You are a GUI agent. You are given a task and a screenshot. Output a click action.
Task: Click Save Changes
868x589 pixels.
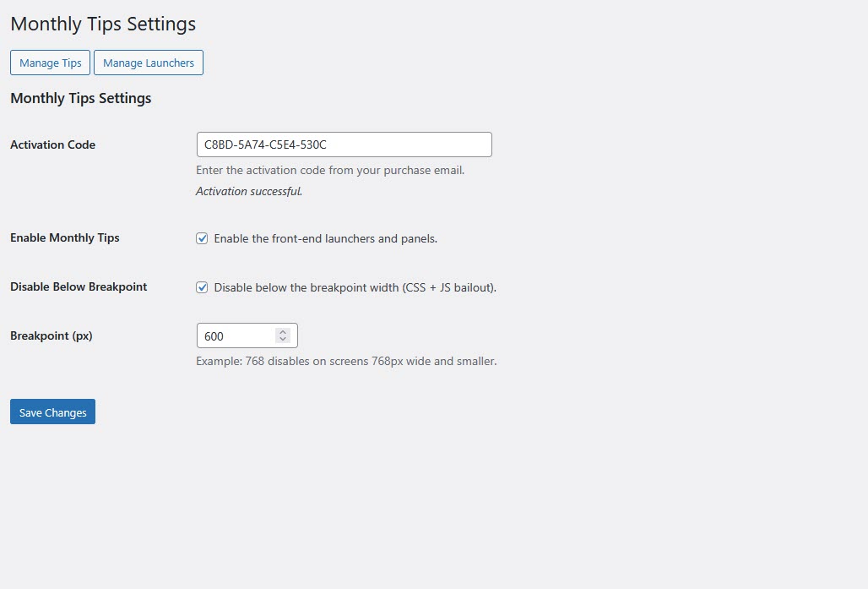coord(52,412)
